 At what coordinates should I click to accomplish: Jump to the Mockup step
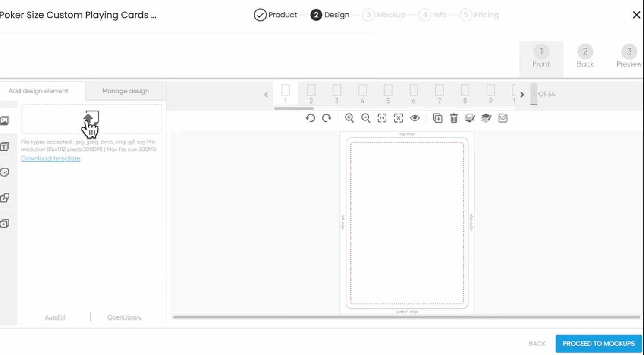point(384,15)
